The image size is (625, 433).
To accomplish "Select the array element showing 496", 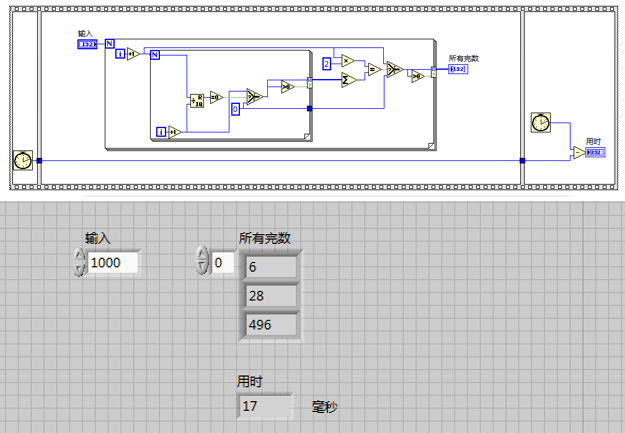I will (271, 325).
